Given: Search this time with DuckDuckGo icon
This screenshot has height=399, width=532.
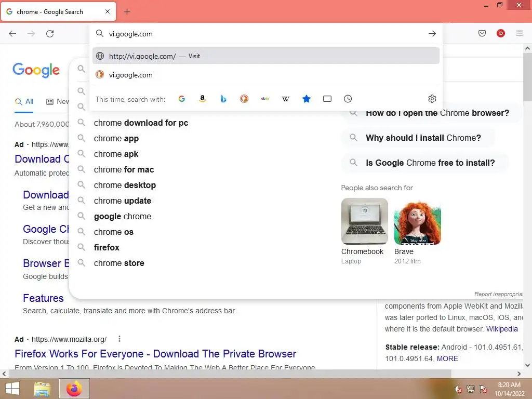Looking at the screenshot, I should click(x=244, y=99).
